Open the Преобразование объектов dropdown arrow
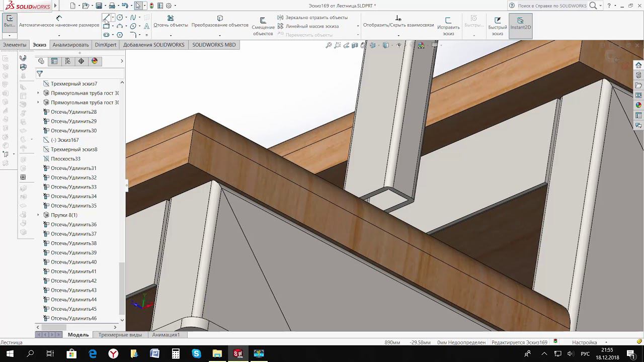This screenshot has height=362, width=644. pos(220,35)
